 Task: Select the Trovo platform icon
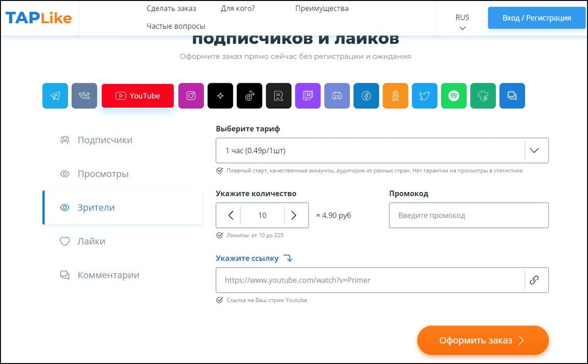[x=483, y=96]
